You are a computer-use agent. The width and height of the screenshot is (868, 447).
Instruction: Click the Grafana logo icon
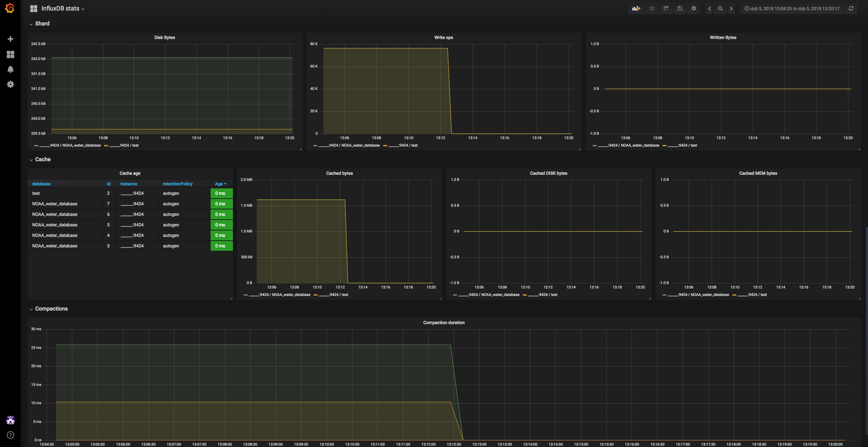(10, 8)
